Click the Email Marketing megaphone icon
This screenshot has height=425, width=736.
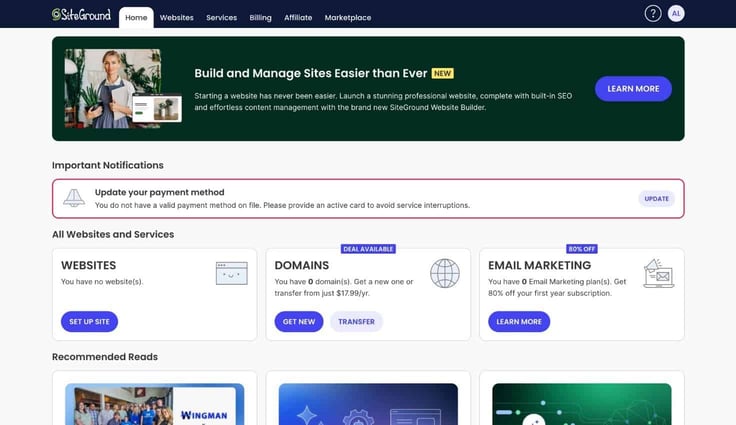point(659,273)
